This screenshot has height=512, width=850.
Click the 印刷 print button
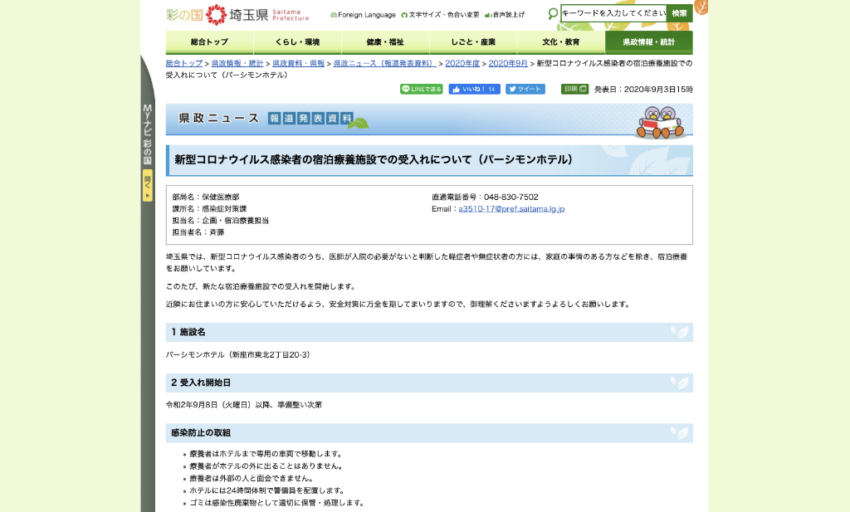tap(574, 89)
